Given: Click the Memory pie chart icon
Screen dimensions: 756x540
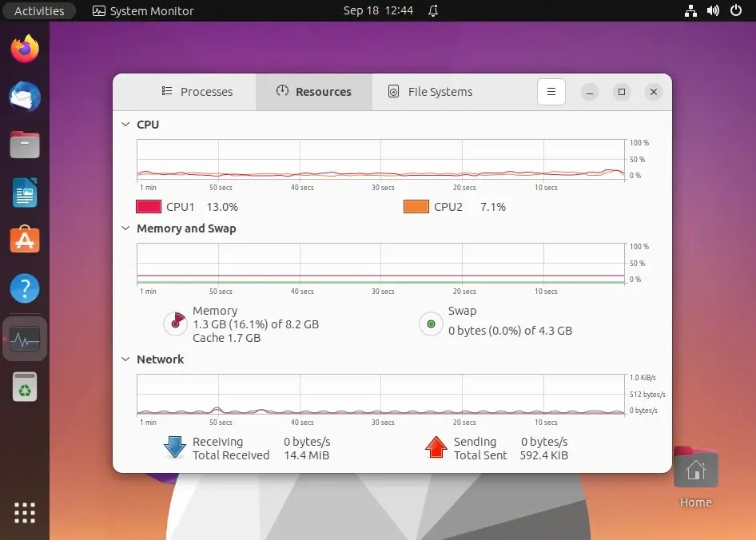Looking at the screenshot, I should [x=176, y=323].
